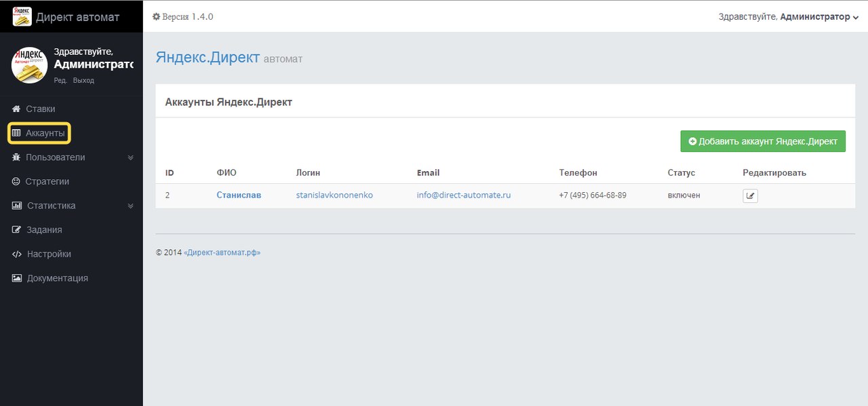
Task: Click the pencil icon beside Задания
Action: (x=17, y=230)
